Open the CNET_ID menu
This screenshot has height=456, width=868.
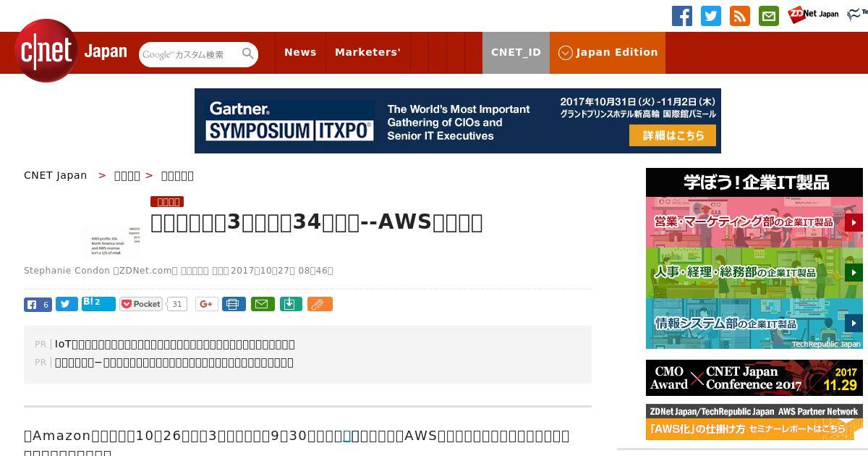tap(516, 52)
